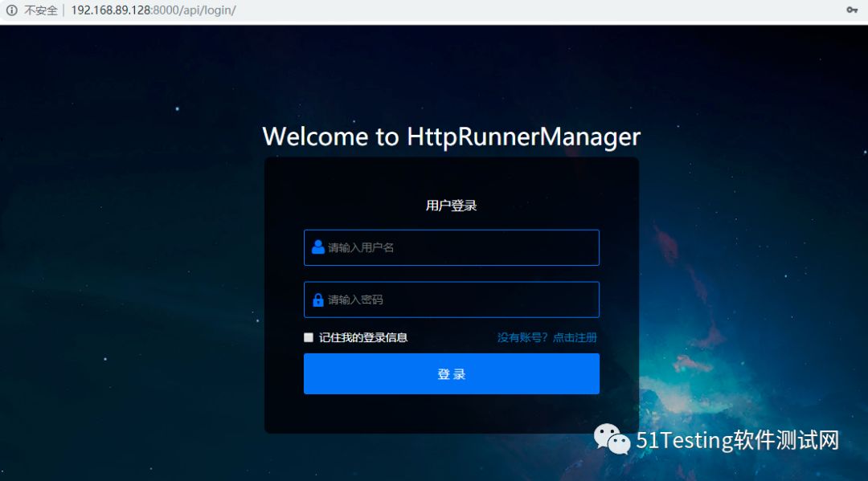Click the site info icon in address bar

click(11, 10)
